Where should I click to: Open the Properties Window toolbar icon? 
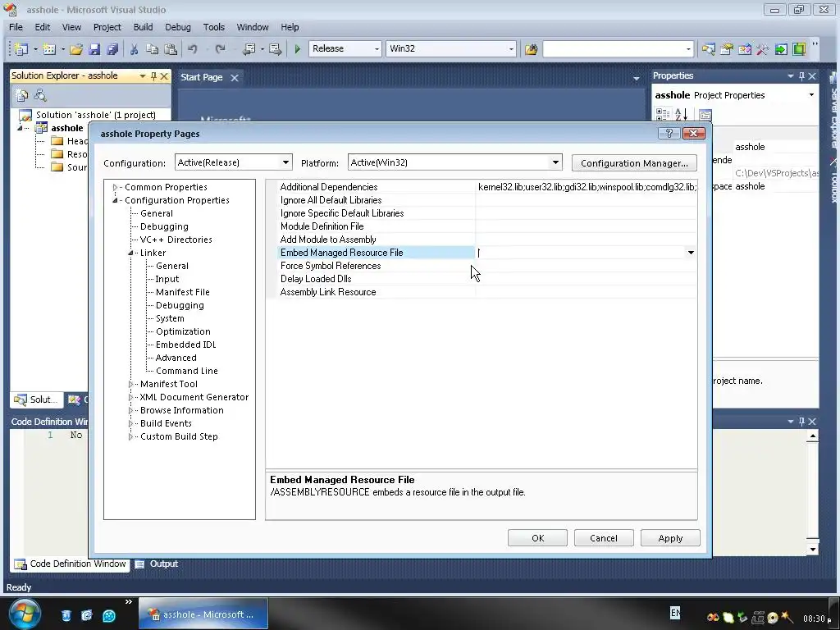[x=727, y=49]
